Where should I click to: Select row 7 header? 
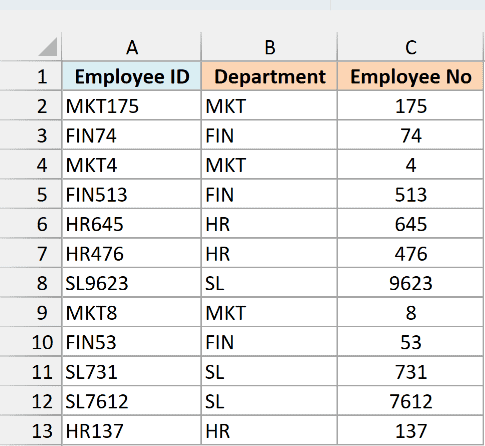click(x=31, y=253)
